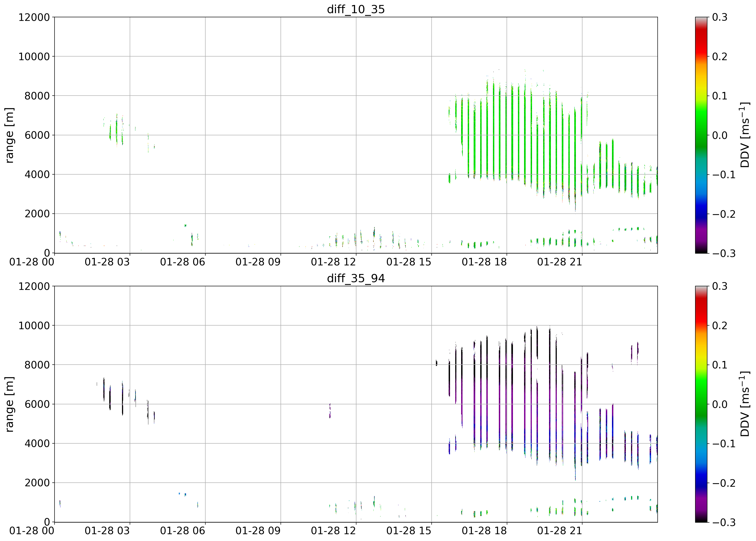The height and width of the screenshot is (541, 756).
Task: Click "01-28 21" time tick under diff_35_94
Action: click(x=559, y=531)
